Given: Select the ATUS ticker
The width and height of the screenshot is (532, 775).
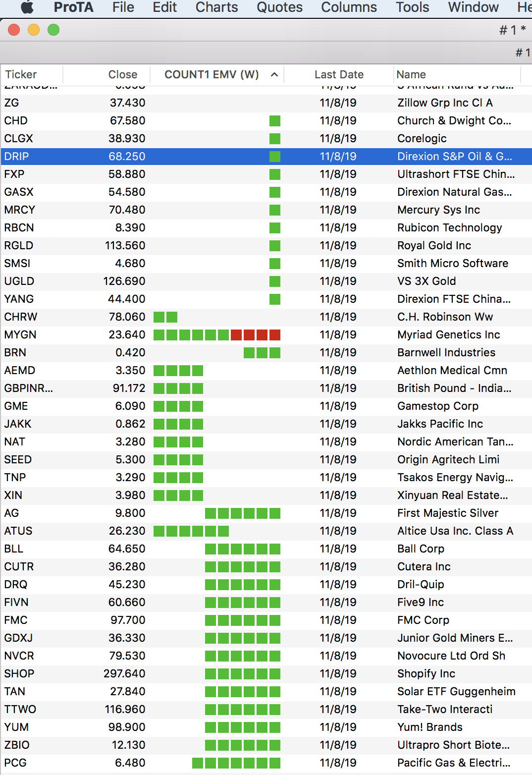Looking at the screenshot, I should (x=18, y=531).
